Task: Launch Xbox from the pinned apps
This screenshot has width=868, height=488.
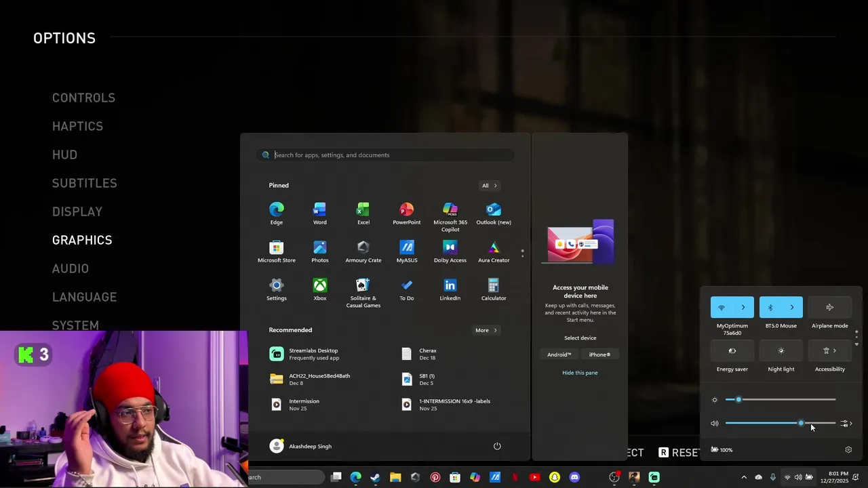Action: click(319, 289)
